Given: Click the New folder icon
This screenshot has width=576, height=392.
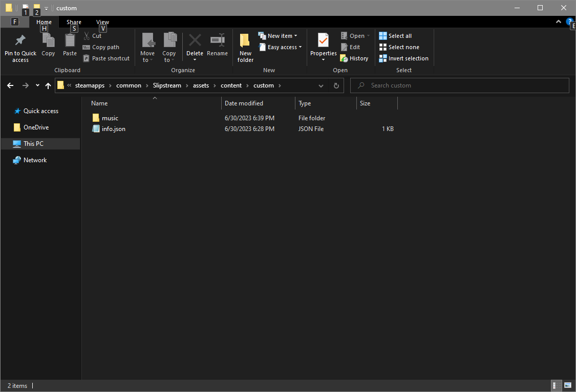Looking at the screenshot, I should pos(245,40).
